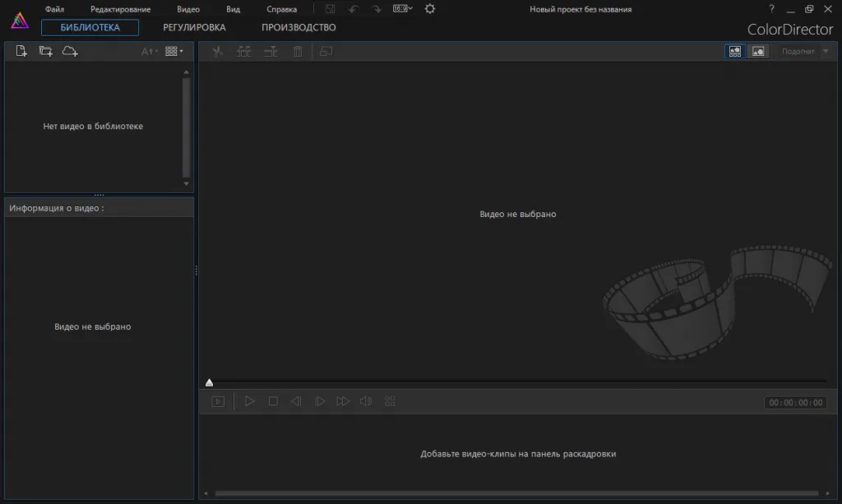Open the Файл menu
Viewport: 842px width, 504px height.
tap(54, 9)
